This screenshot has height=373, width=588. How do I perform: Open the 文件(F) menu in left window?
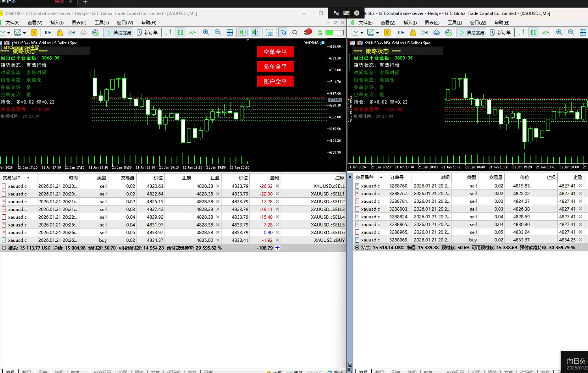coord(13,23)
